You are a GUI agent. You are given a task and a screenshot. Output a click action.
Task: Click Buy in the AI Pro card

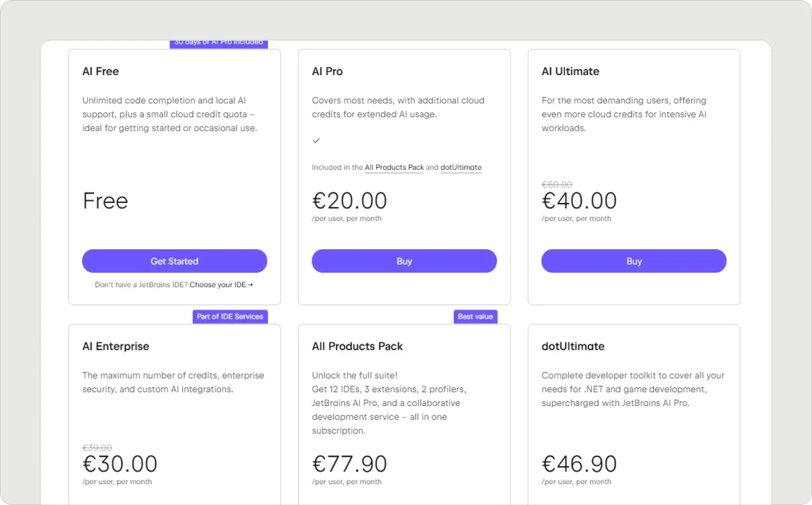404,261
